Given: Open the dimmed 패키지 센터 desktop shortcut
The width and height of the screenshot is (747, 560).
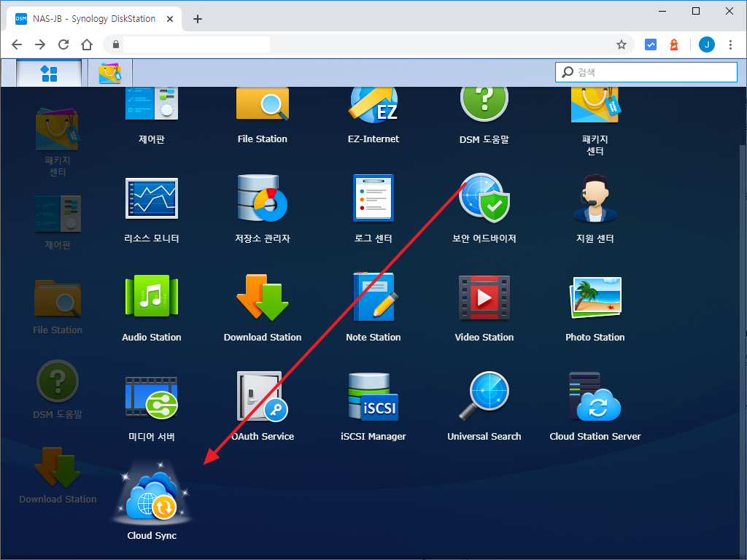Looking at the screenshot, I should point(58,130).
